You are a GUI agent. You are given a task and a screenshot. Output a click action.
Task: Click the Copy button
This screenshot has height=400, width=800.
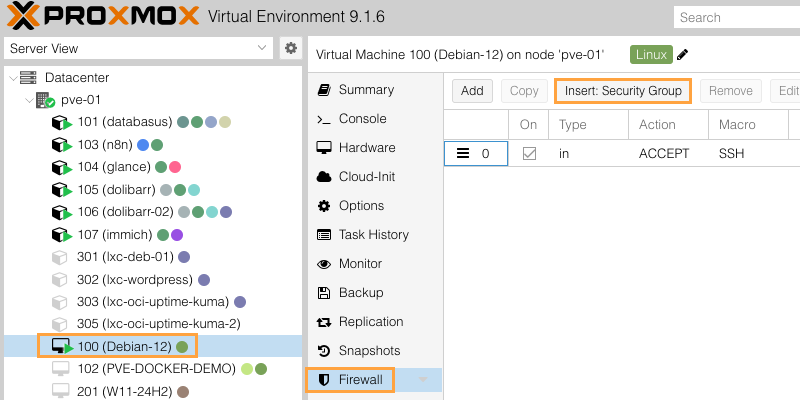(x=524, y=91)
